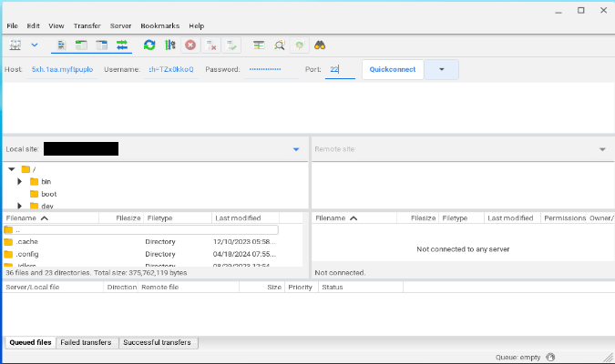This screenshot has height=364, width=615.
Task: Sort local files by Last modified column
Action: (x=245, y=218)
